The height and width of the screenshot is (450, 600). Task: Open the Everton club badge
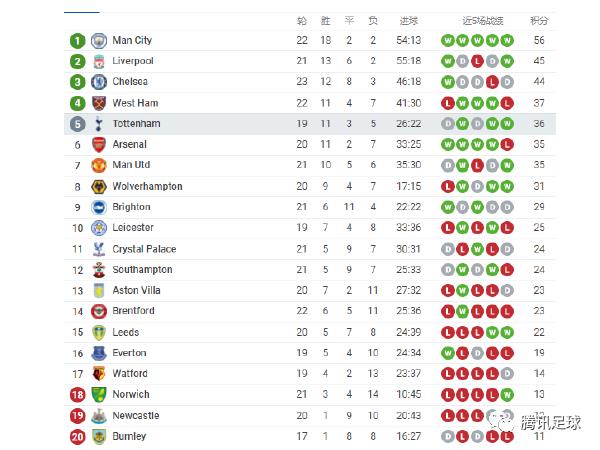click(x=98, y=353)
